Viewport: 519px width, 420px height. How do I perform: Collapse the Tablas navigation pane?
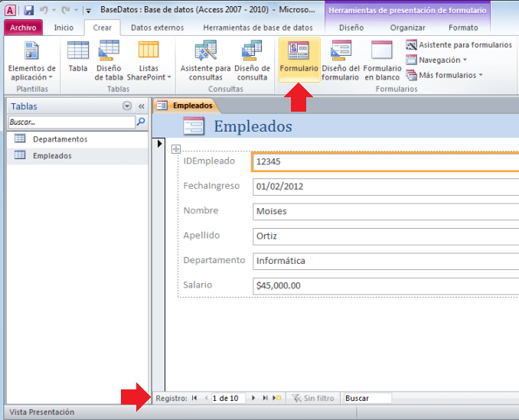click(x=141, y=106)
